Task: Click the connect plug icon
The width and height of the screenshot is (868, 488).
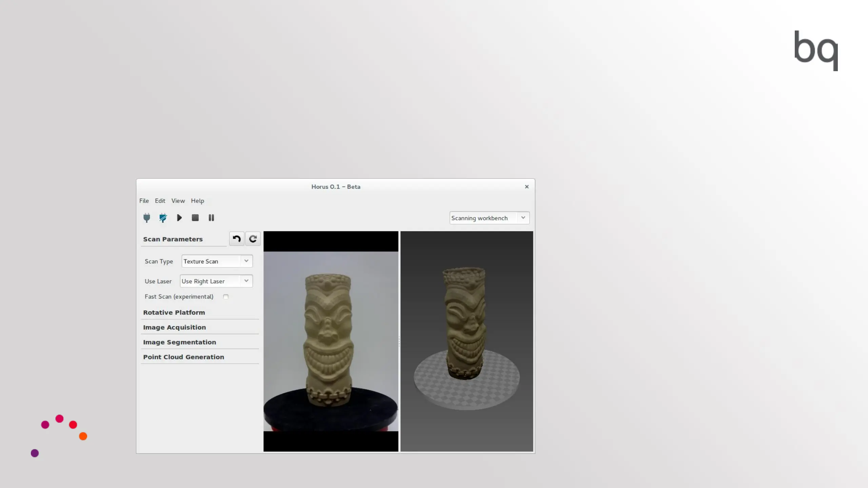Action: [146, 218]
